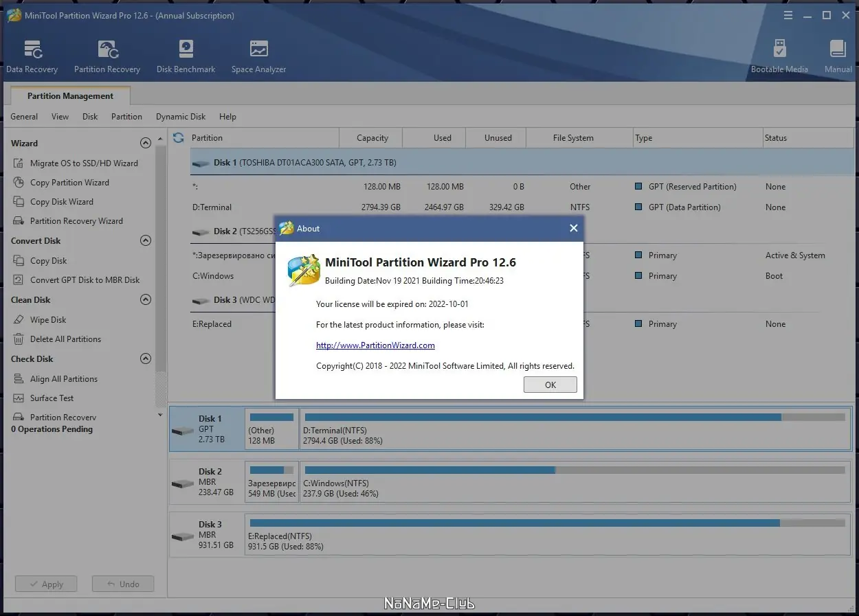
Task: Start the Space Analyzer
Action: [258, 56]
